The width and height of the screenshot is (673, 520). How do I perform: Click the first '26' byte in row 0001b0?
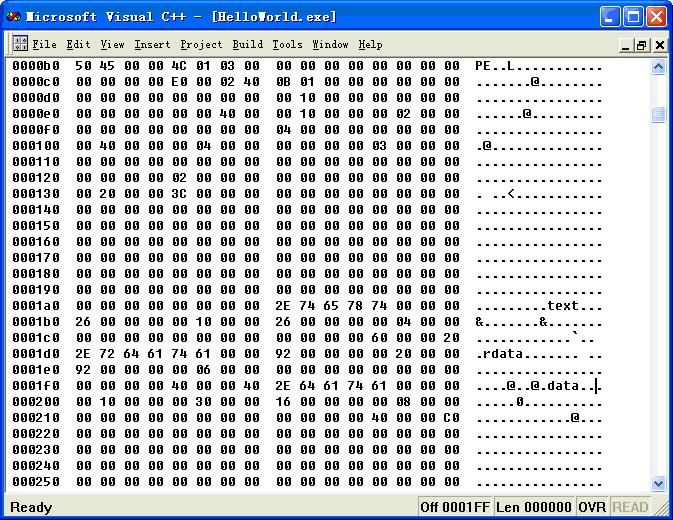pyautogui.click(x=83, y=322)
